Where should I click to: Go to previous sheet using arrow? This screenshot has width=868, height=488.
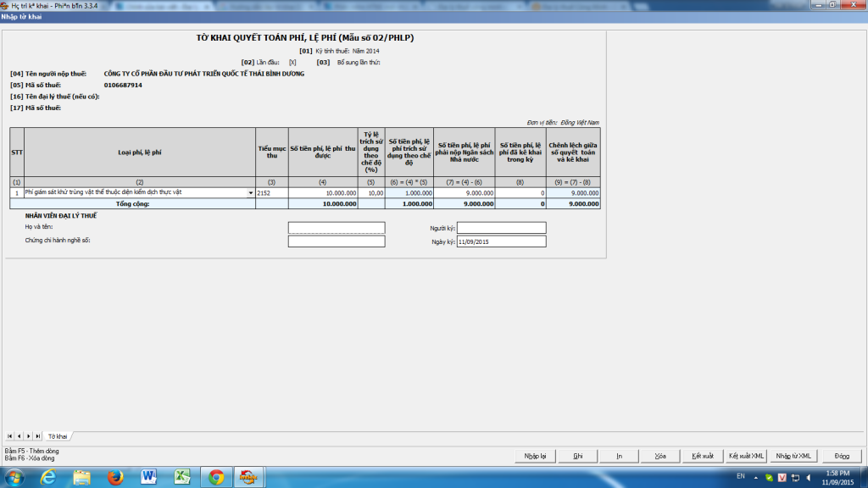tap(19, 435)
